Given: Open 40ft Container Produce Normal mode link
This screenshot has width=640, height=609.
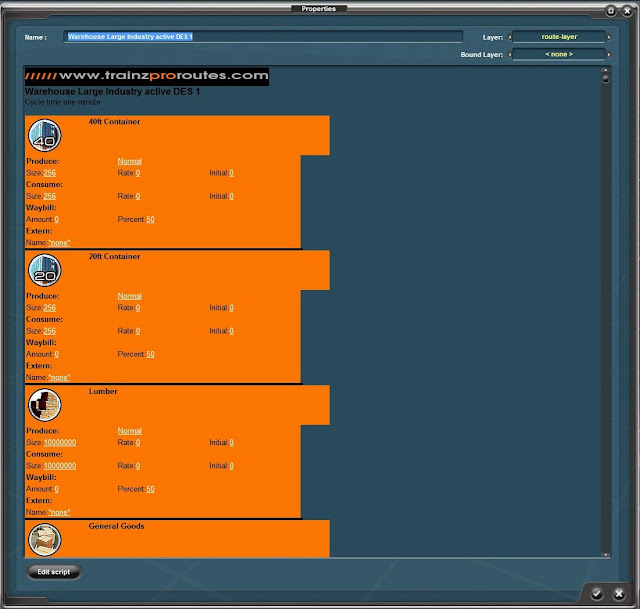Looking at the screenshot, I should (130, 161).
